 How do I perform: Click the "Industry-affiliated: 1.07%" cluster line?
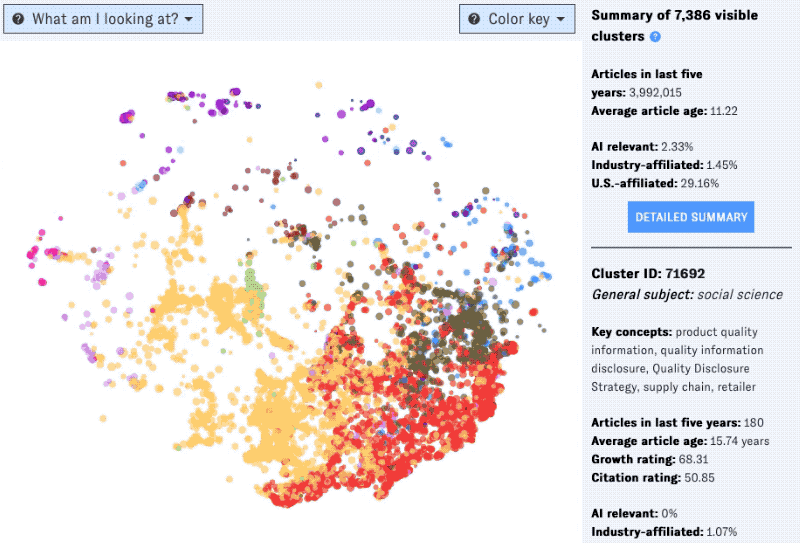click(x=664, y=532)
